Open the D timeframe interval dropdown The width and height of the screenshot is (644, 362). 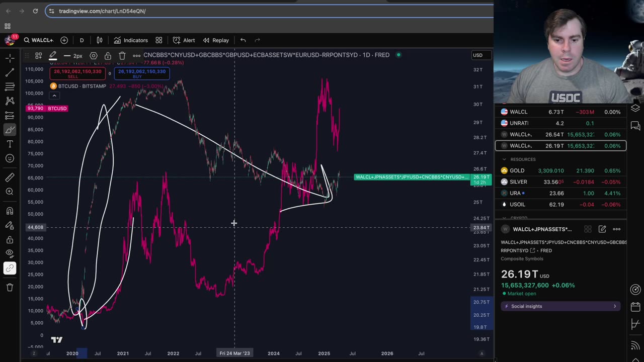pos(82,40)
